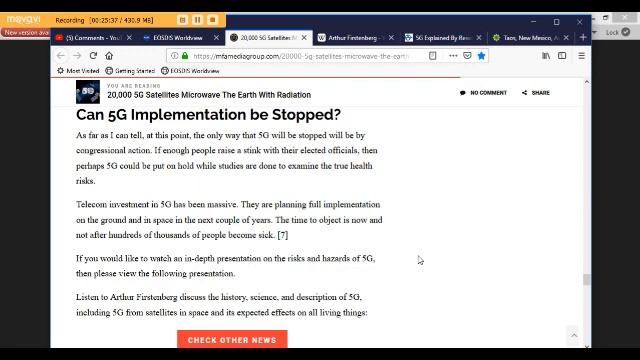Click the scrollbar down arrow

(x=587, y=346)
